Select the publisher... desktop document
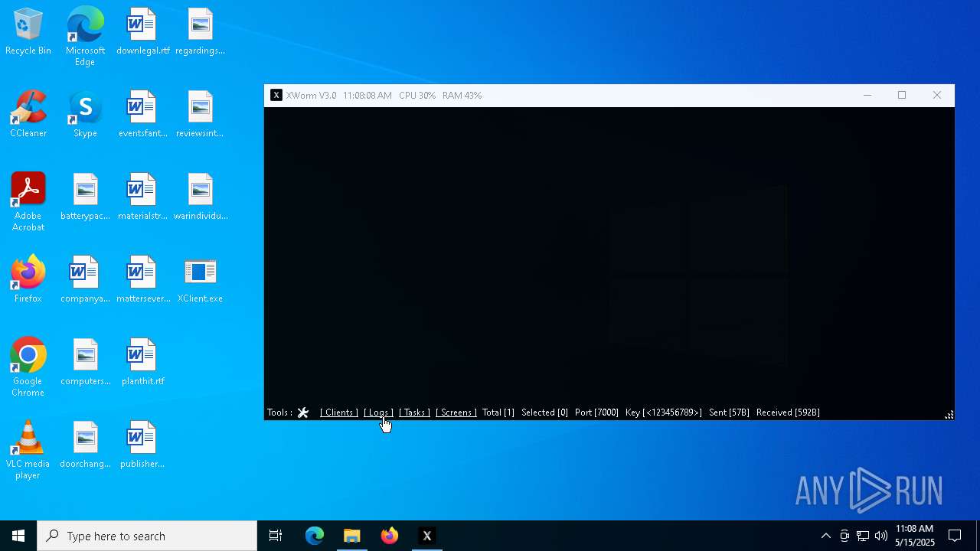980x551 pixels. [x=142, y=445]
